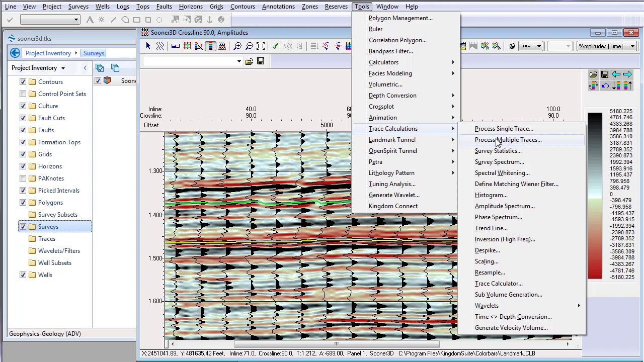Toggle the Formation Tops checkbox
644x362 pixels.
(23, 142)
